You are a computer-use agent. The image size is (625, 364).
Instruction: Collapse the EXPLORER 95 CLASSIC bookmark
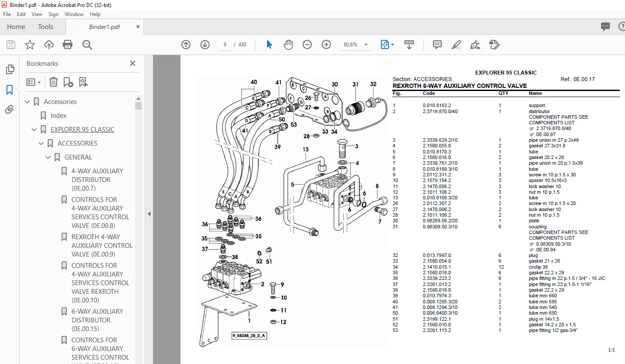pyautogui.click(x=35, y=130)
